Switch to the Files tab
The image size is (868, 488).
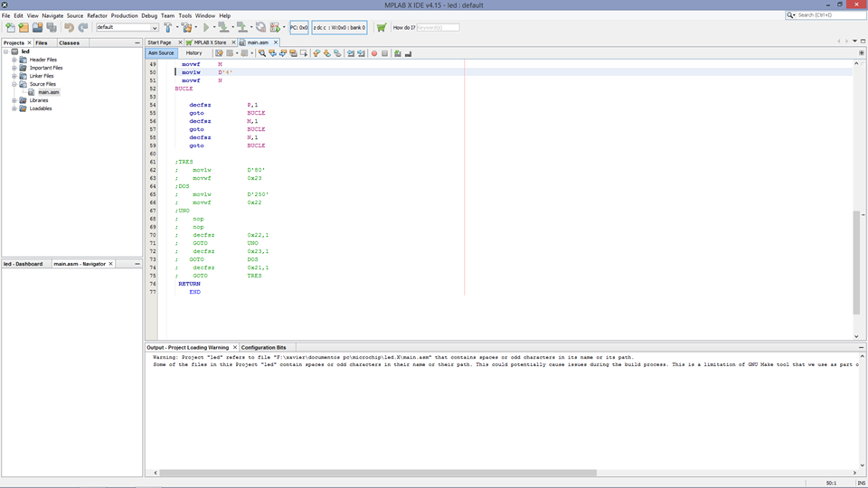click(42, 42)
